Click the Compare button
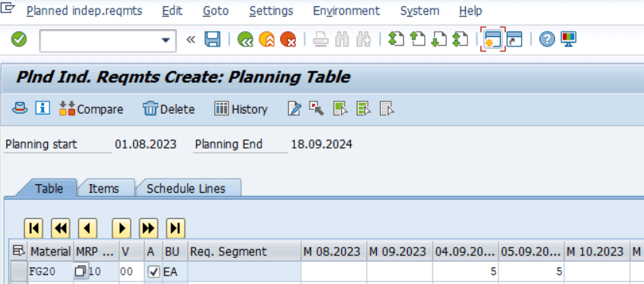This screenshot has height=284, width=644. pyautogui.click(x=91, y=109)
